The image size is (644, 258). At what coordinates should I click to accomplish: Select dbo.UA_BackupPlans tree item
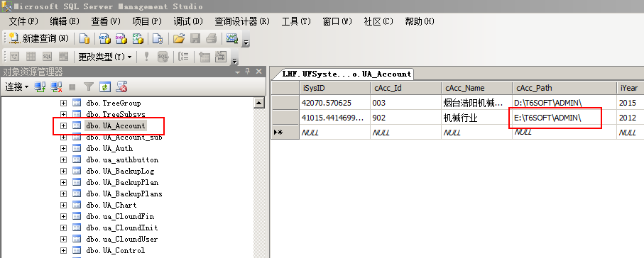(124, 193)
